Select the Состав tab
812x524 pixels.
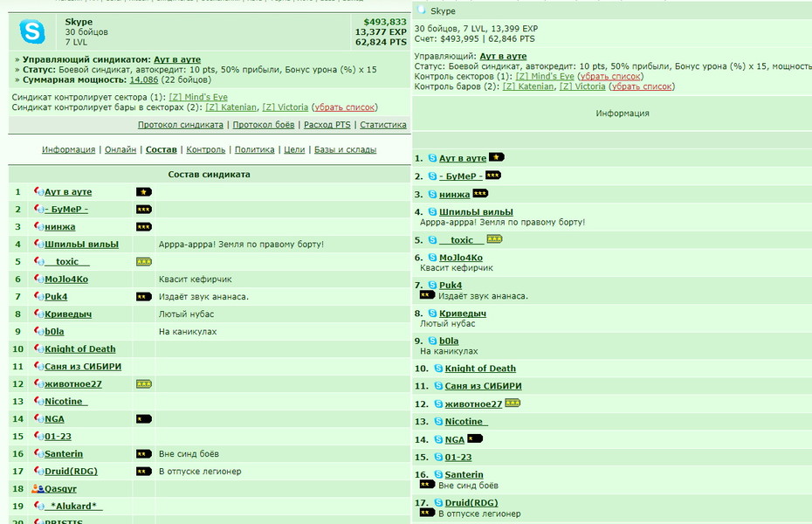click(161, 149)
